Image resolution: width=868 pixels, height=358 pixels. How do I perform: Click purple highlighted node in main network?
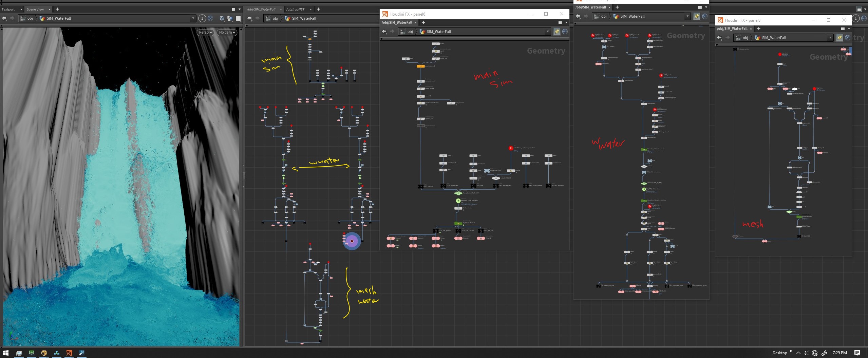coord(352,241)
